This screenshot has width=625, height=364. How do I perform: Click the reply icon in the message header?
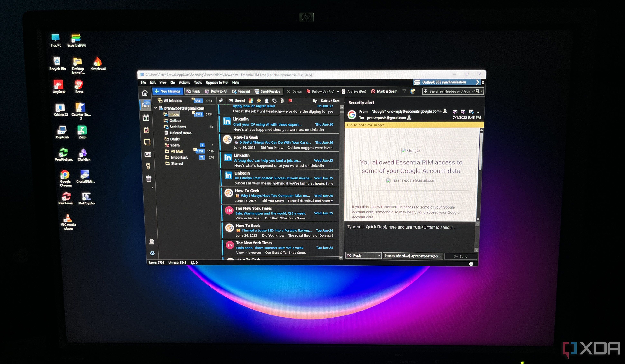click(x=455, y=112)
